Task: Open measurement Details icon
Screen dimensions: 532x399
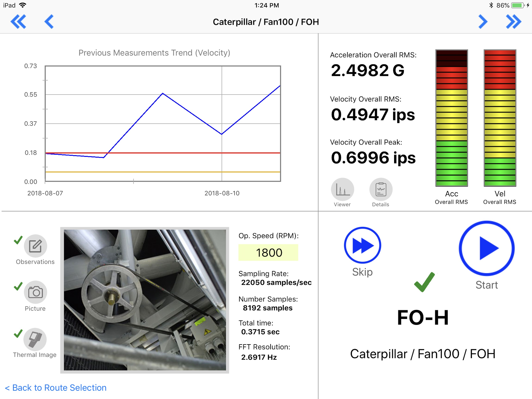Action: (381, 189)
